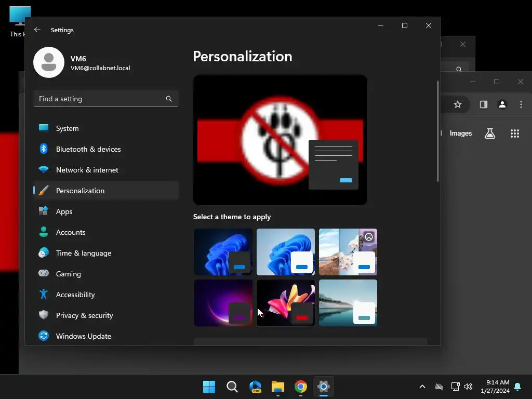Click the OneDrive cloud tray icon
This screenshot has height=399, width=532.
pyautogui.click(x=439, y=387)
